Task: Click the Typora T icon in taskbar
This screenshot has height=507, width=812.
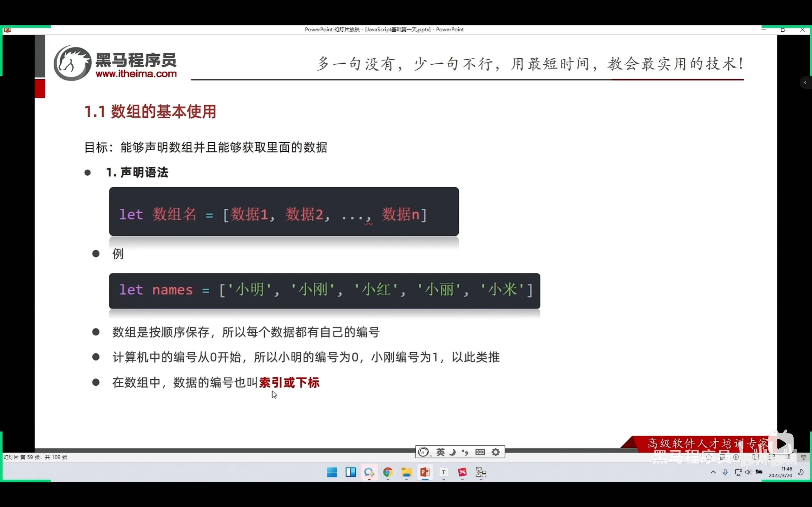Action: coord(443,472)
